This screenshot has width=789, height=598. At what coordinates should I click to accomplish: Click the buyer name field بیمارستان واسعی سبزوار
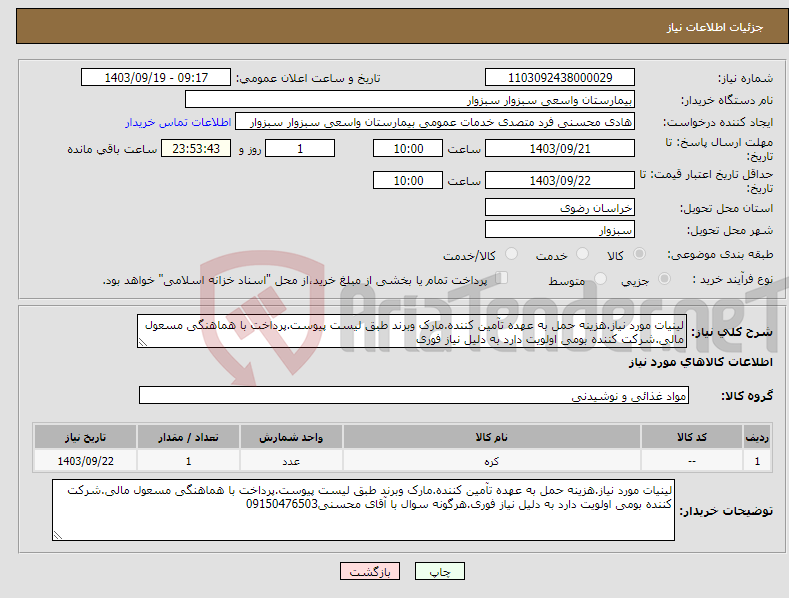(410, 100)
